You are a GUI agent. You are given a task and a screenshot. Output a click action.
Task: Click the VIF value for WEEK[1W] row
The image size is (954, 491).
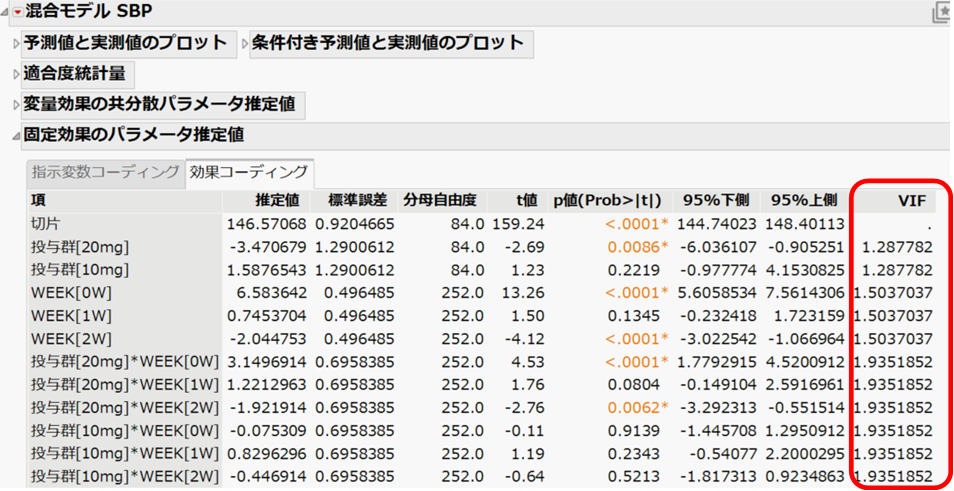pos(893,316)
